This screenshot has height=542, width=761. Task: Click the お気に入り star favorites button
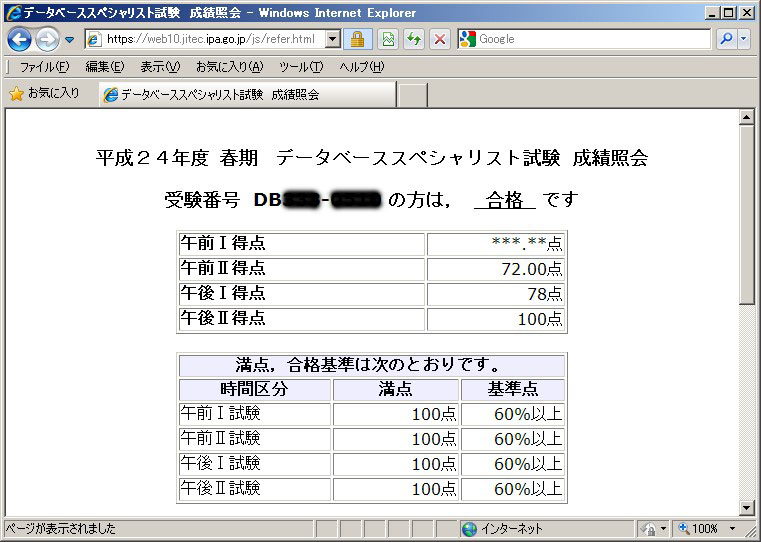click(45, 93)
